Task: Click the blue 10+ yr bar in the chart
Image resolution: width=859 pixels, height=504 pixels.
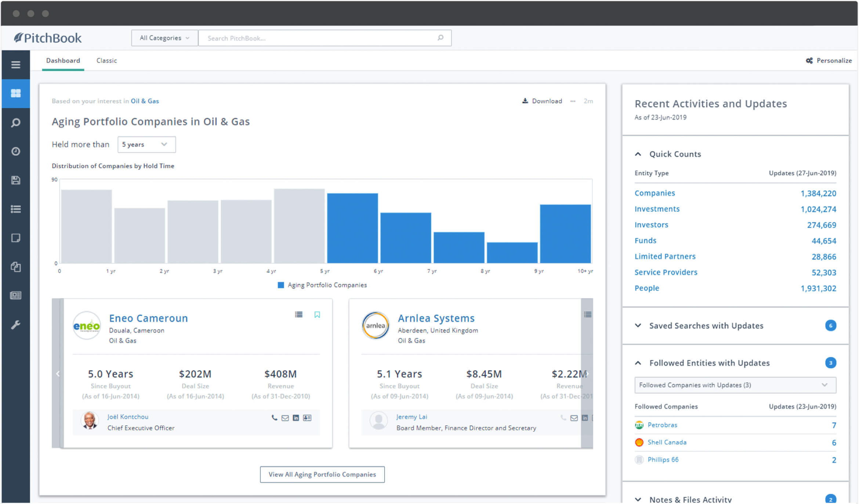Action: pos(565,233)
